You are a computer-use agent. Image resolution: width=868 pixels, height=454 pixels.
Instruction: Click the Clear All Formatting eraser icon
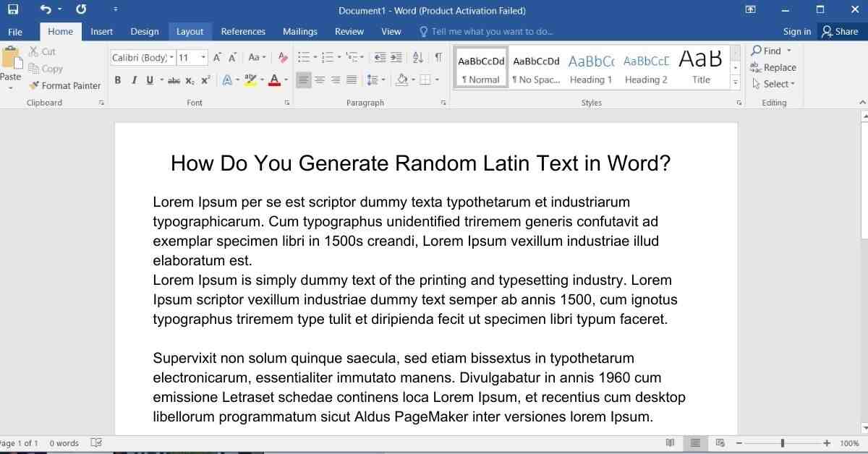pos(283,57)
